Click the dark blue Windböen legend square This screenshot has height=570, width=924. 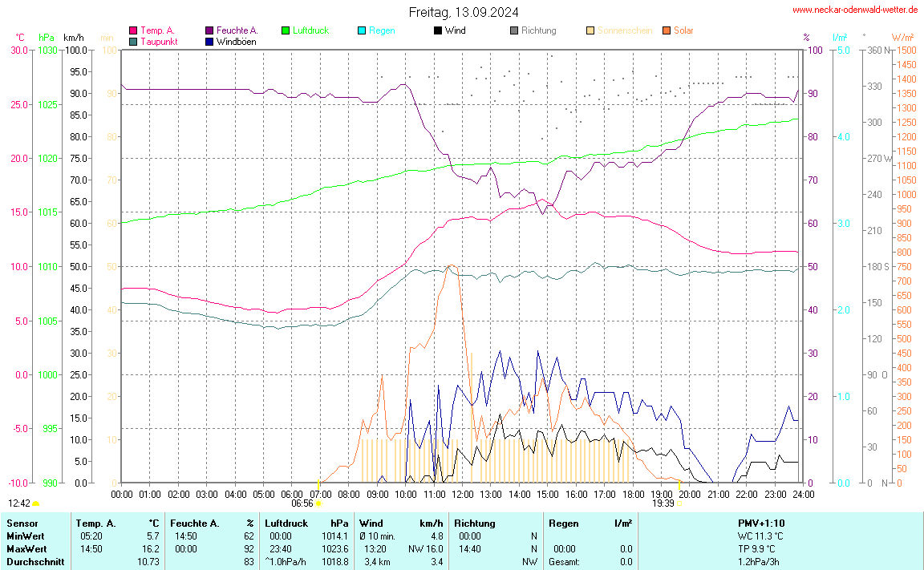click(x=210, y=42)
